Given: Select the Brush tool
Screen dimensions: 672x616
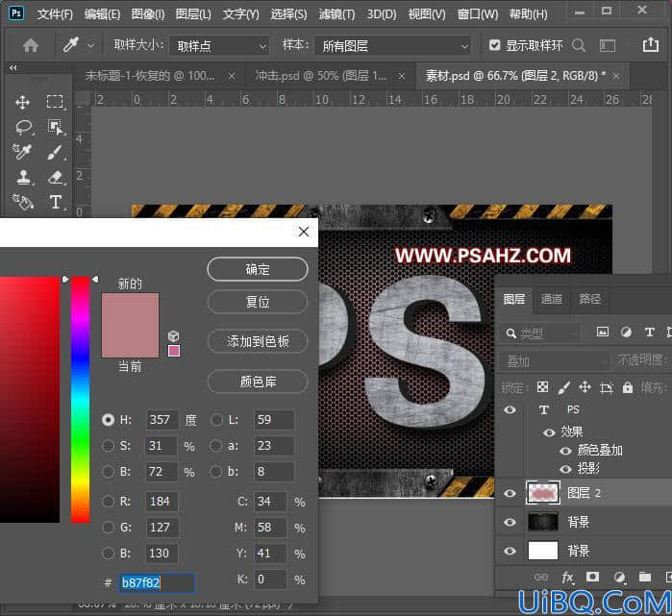Looking at the screenshot, I should 55,152.
